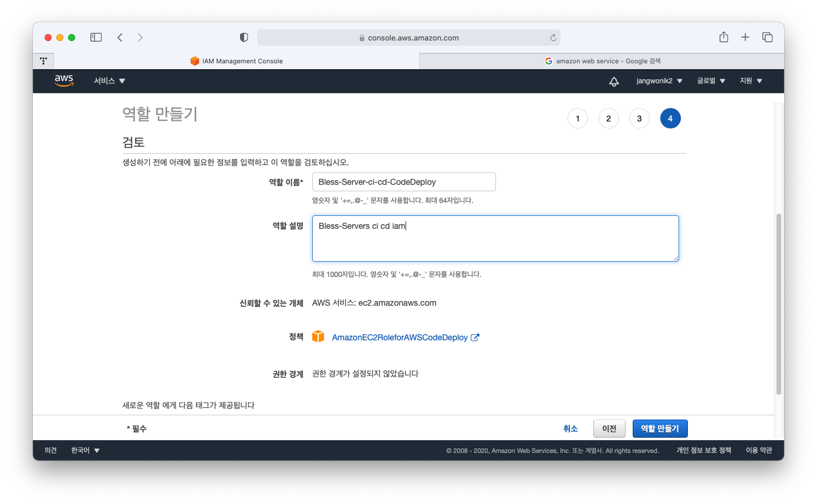Image resolution: width=817 pixels, height=504 pixels.
Task: Click the 역할 설명 text area
Action: coord(495,238)
